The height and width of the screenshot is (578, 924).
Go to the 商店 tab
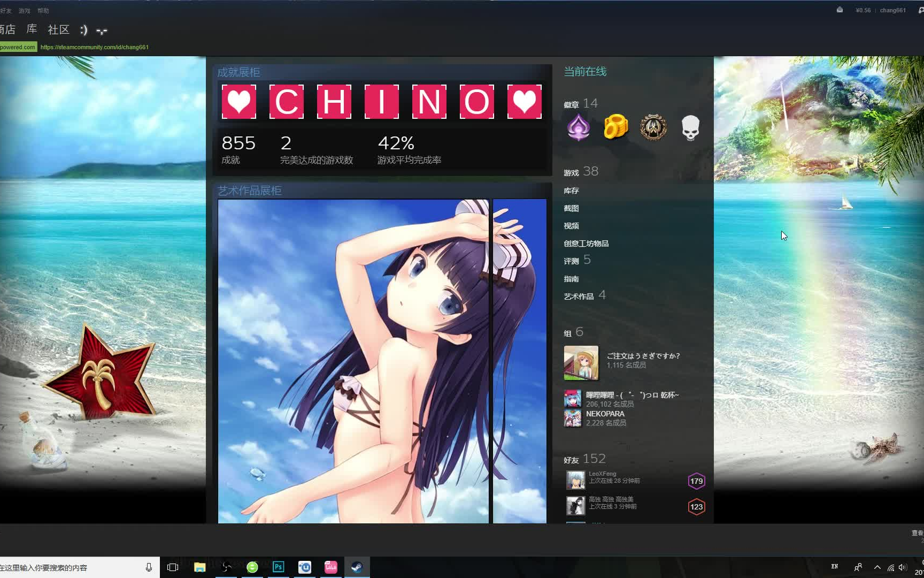pyautogui.click(x=7, y=29)
